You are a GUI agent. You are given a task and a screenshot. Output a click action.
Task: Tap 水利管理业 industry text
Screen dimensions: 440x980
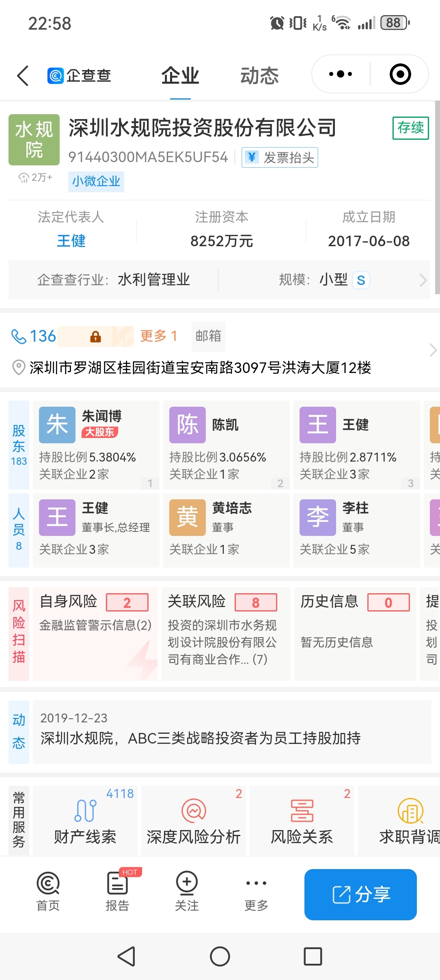[x=154, y=280]
